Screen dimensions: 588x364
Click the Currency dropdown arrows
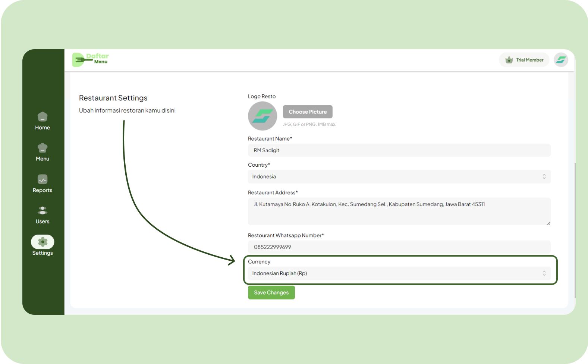pyautogui.click(x=544, y=273)
